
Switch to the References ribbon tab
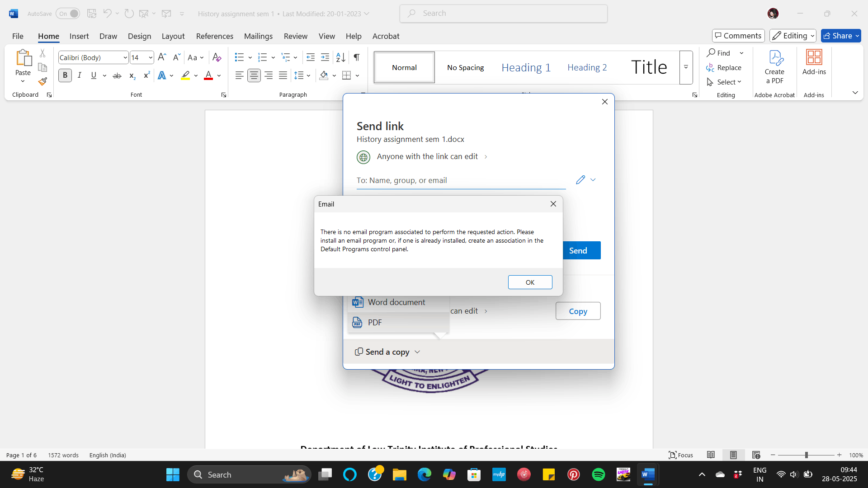coord(215,36)
